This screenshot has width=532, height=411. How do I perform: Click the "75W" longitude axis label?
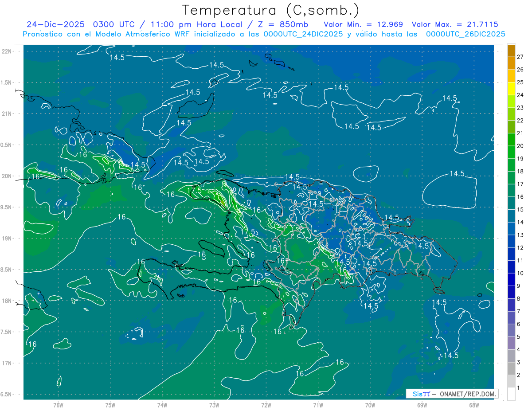110,405
